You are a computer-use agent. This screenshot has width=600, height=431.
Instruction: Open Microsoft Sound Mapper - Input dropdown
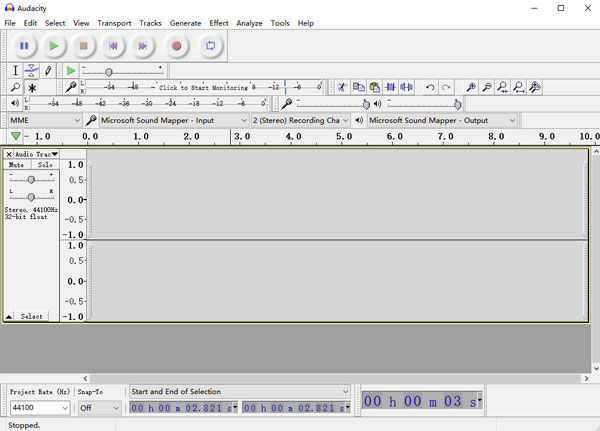tap(174, 121)
